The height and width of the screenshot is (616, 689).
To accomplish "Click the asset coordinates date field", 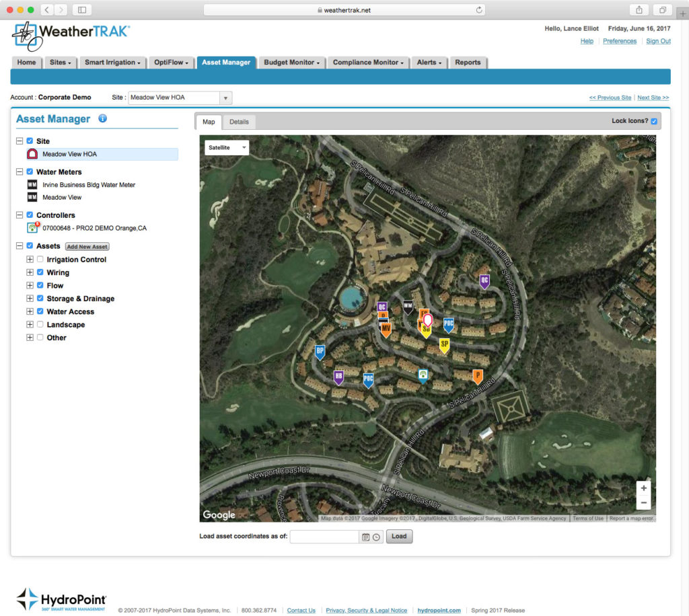I will (x=324, y=537).
